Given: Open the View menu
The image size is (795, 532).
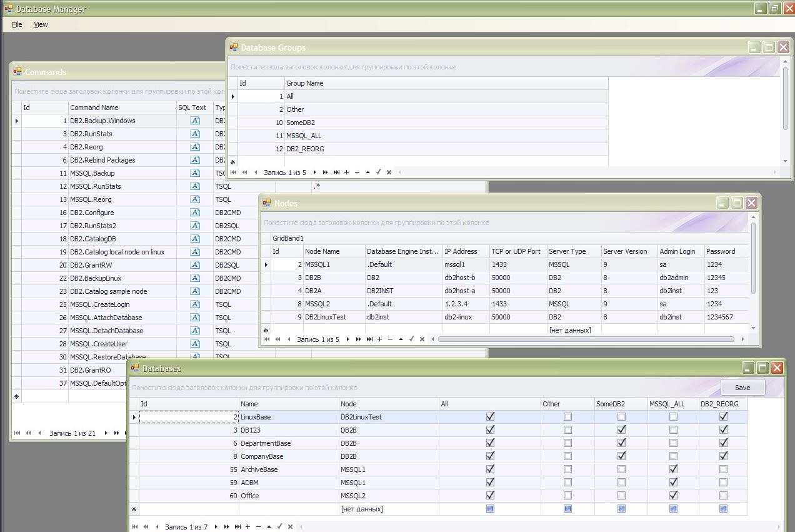Looking at the screenshot, I should pos(41,24).
